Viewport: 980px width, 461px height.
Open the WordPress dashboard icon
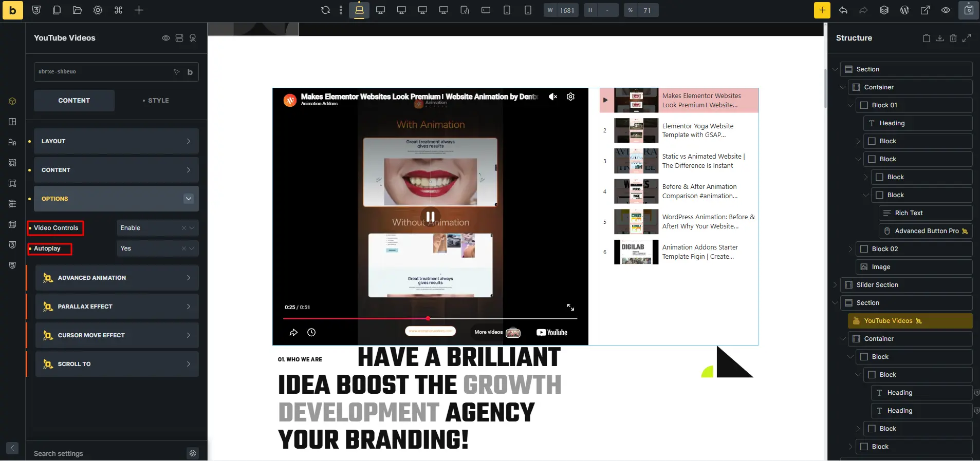coord(904,10)
